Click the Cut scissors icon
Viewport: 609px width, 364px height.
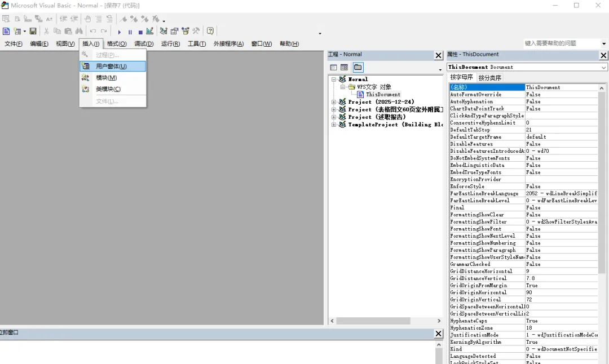46,31
